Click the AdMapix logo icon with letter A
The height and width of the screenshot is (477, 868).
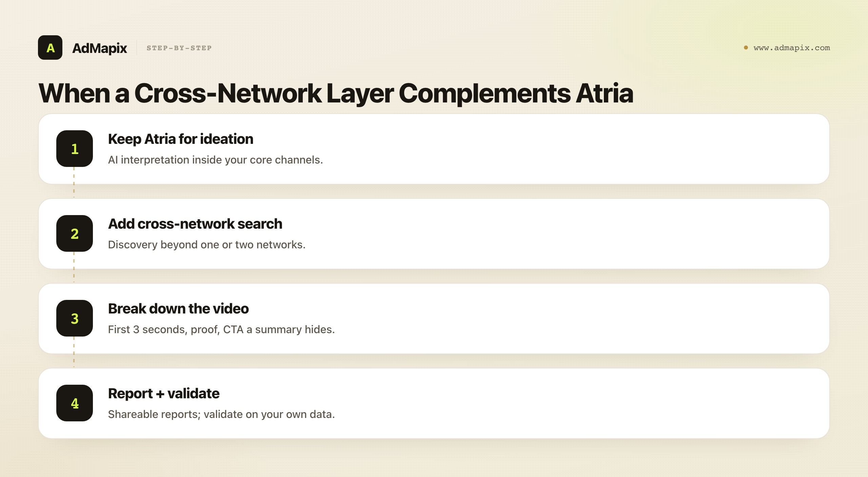pos(50,47)
